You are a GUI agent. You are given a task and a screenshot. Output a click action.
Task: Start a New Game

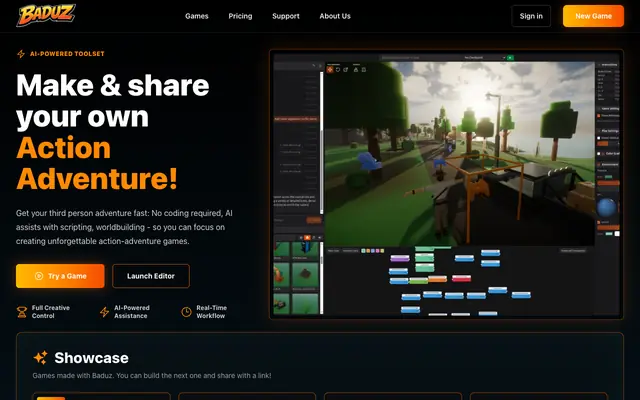[x=593, y=16]
